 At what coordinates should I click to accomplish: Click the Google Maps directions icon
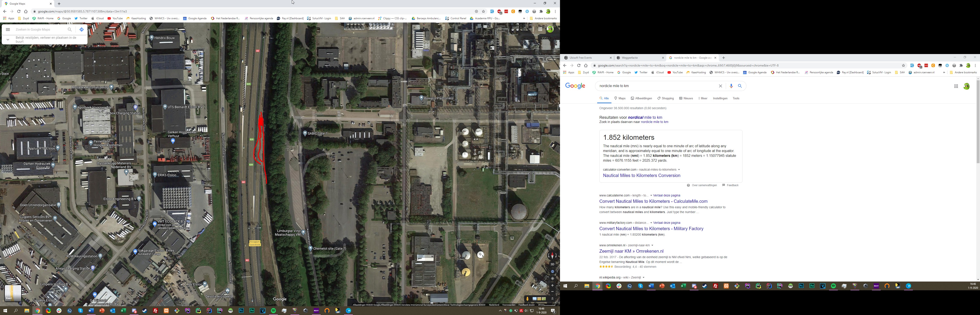(x=81, y=29)
